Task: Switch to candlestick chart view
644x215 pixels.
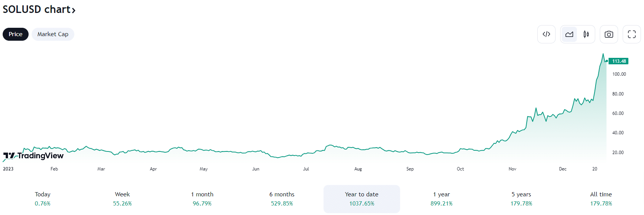Action: pos(586,34)
